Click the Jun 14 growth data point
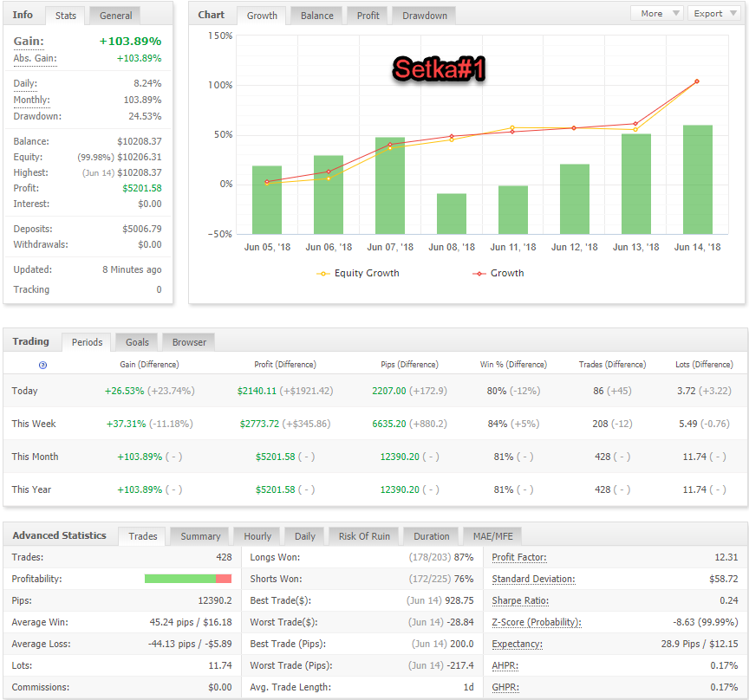749x700 pixels. [x=697, y=81]
